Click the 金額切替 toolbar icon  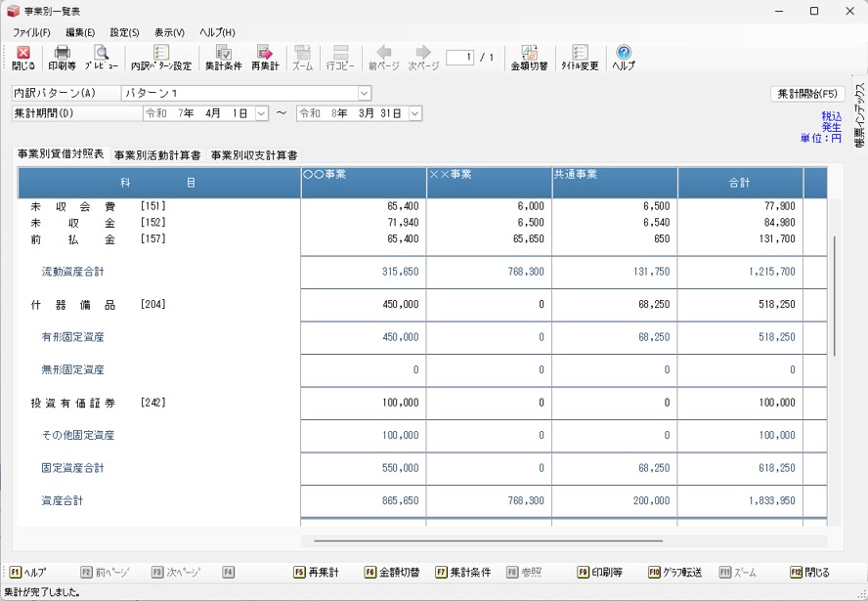point(529,58)
